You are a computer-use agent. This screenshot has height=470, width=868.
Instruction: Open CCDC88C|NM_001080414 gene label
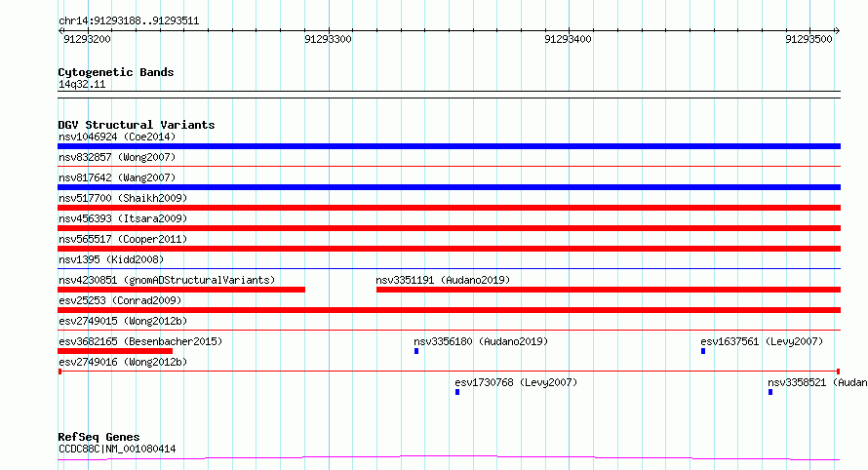(x=117, y=449)
